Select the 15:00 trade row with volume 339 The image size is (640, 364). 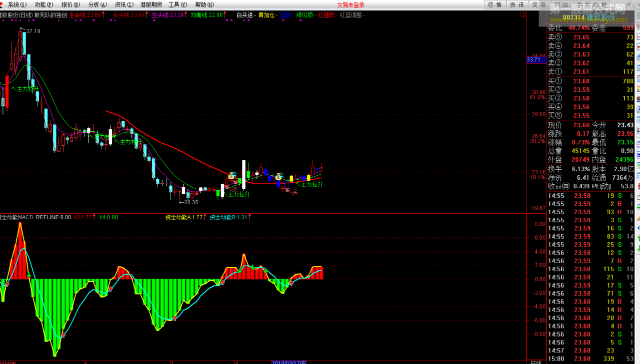[x=591, y=359]
